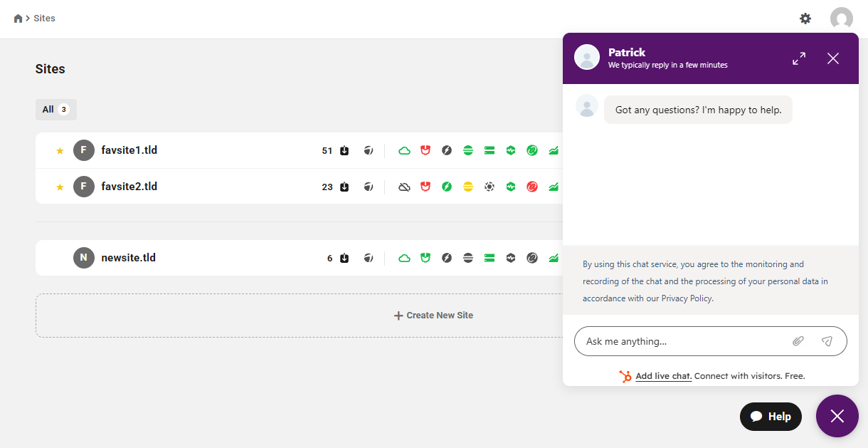Open green uptime pulse icon for favsite1.tld
Viewport: 868px width, 448px height.
pos(511,150)
